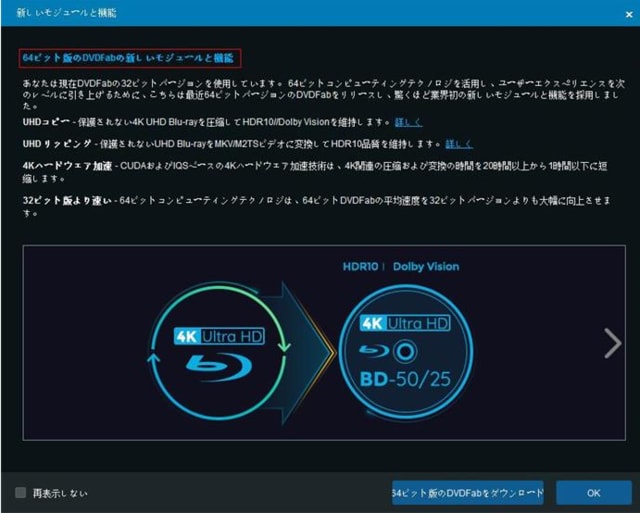Image resolution: width=640 pixels, height=513 pixels.
Task: Open the 詳しく link for UHDリッピング
Action: click(459, 144)
